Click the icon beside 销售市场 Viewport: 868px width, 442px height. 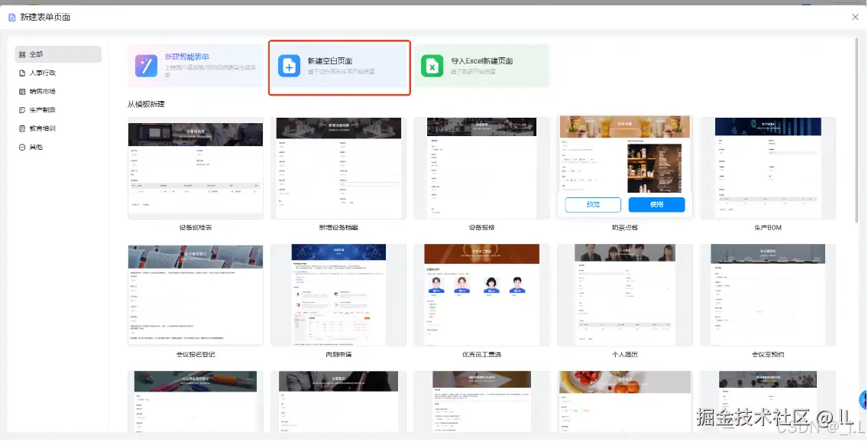[22, 92]
